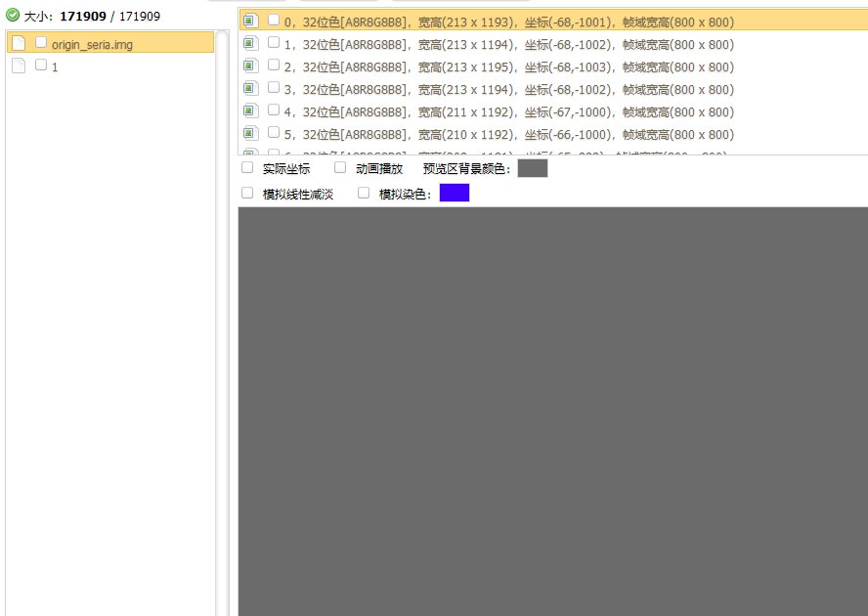Enable the 实际坐标 checkbox

click(247, 168)
